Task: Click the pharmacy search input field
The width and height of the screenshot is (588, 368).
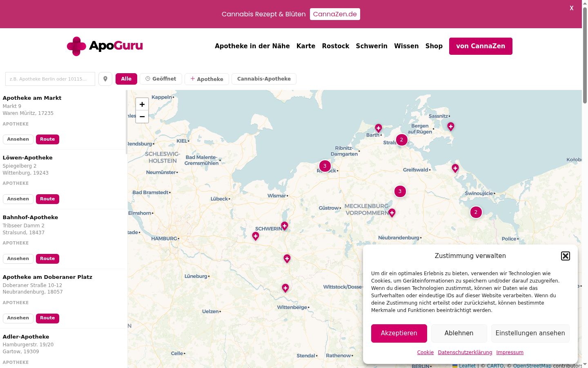Action: (x=50, y=79)
